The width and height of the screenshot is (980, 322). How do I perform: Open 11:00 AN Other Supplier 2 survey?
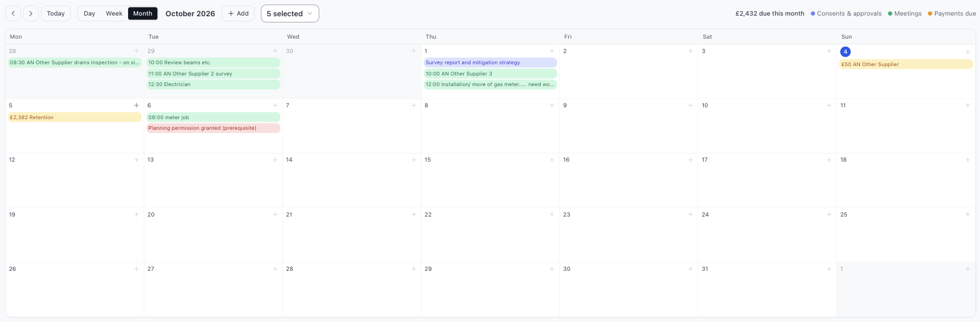pos(213,74)
